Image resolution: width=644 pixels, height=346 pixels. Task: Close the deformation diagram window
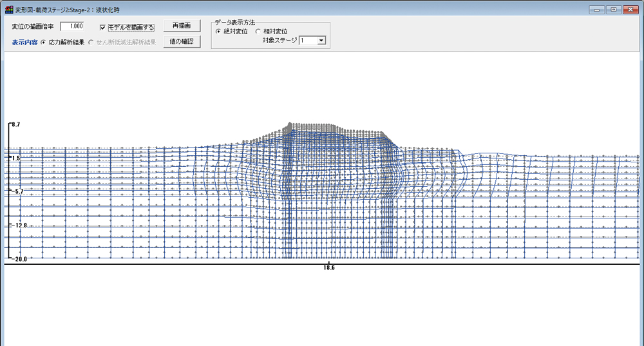(x=629, y=10)
